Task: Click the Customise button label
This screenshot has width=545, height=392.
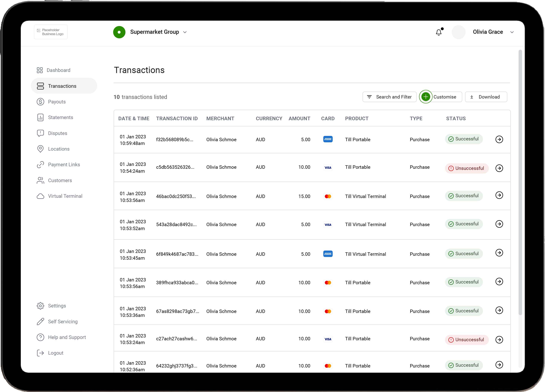Action: 445,97
